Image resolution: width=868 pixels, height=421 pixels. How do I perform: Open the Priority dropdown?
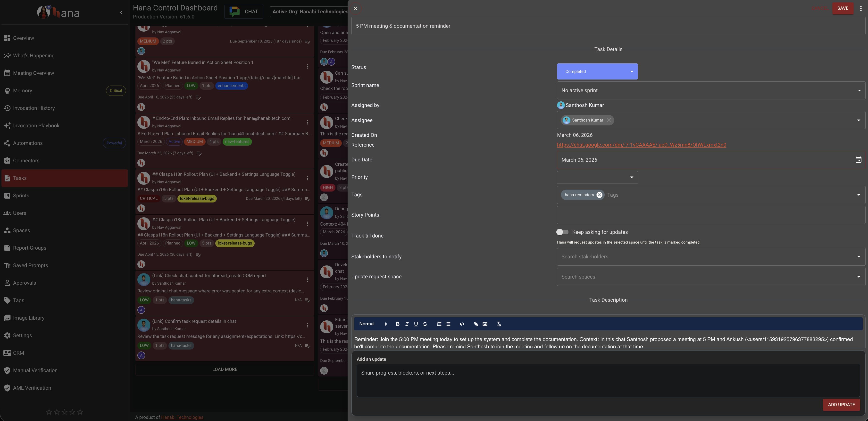click(597, 177)
